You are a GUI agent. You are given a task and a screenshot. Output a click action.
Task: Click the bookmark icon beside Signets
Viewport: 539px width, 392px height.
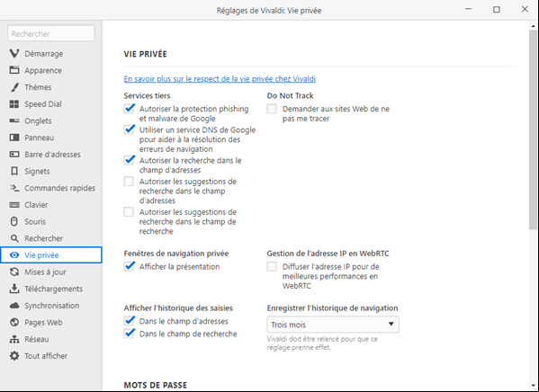[14, 171]
